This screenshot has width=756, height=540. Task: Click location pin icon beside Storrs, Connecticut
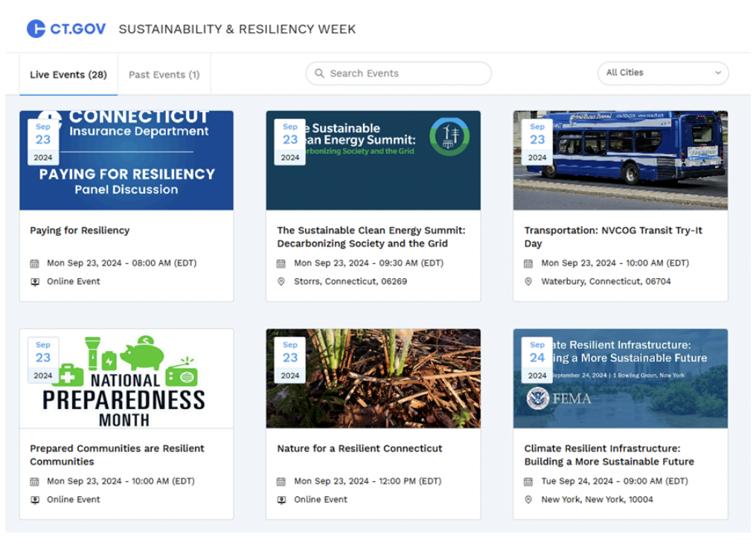(281, 282)
